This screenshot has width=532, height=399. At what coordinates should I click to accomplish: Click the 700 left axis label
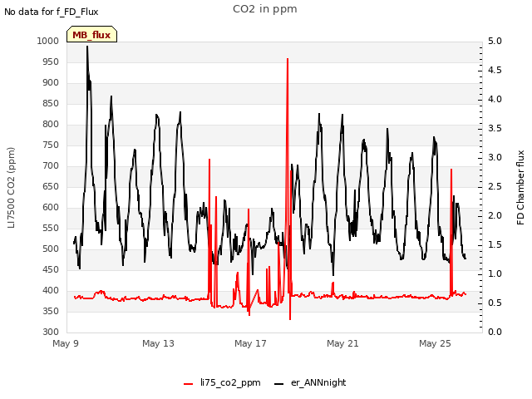51,165
